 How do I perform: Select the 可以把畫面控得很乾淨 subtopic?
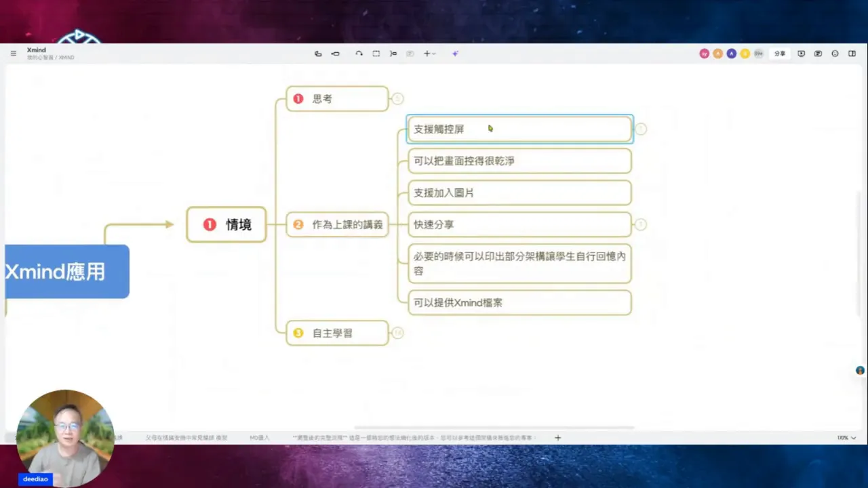coord(519,161)
